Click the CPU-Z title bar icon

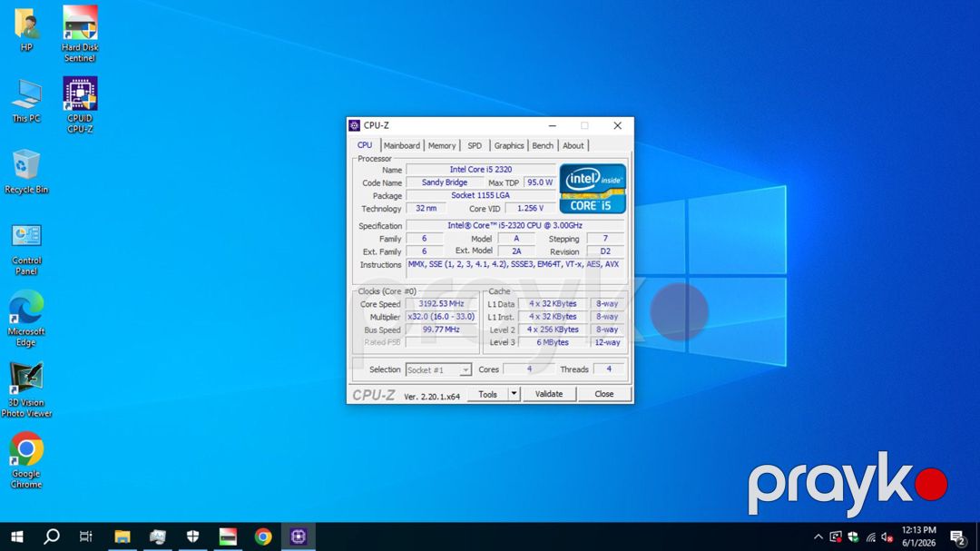coord(355,125)
